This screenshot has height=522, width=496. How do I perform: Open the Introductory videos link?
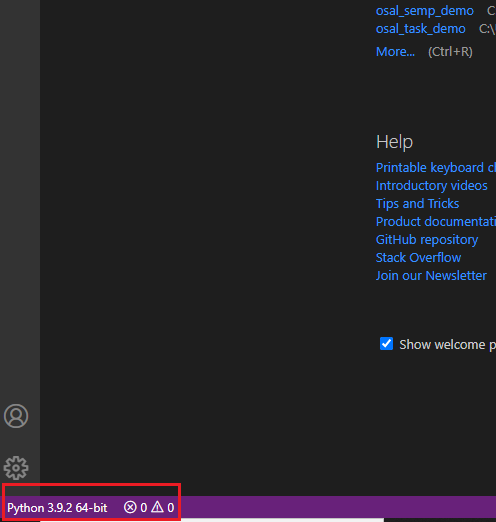pyautogui.click(x=432, y=185)
